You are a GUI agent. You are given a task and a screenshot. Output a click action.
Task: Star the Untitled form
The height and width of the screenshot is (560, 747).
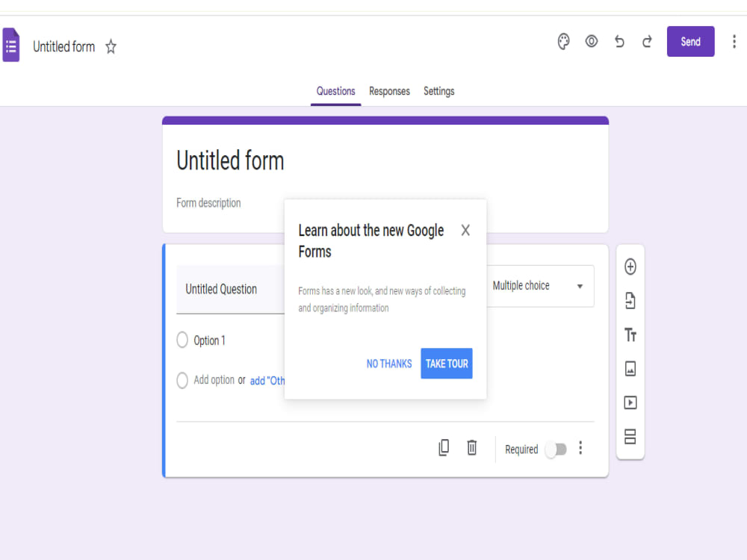[x=110, y=46]
